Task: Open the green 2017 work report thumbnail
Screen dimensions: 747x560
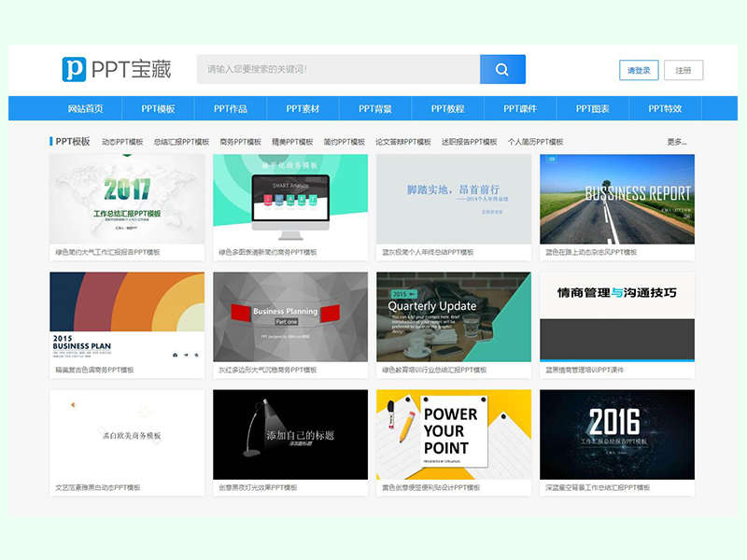Action: (127, 199)
